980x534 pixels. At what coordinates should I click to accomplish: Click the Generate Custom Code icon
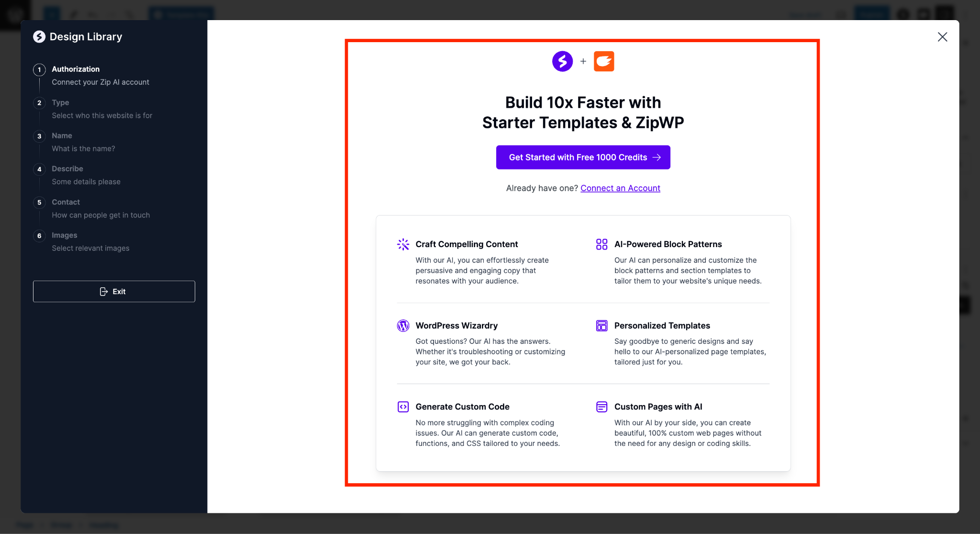[x=403, y=407]
